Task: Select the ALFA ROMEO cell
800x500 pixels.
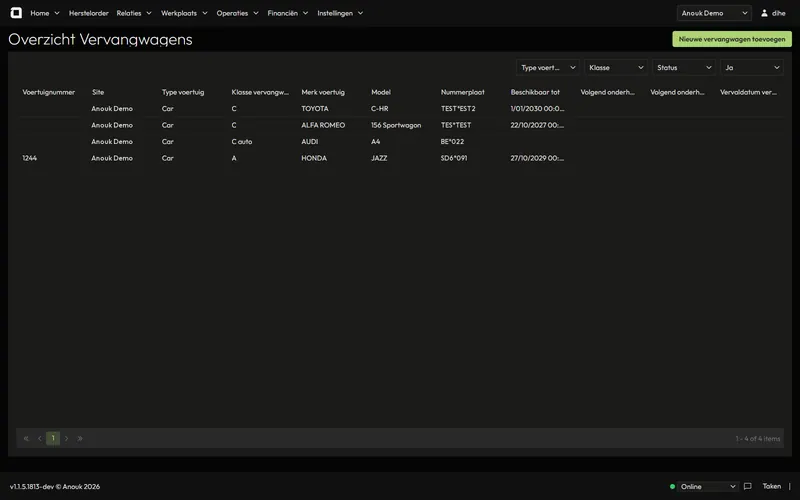Action: [323, 125]
